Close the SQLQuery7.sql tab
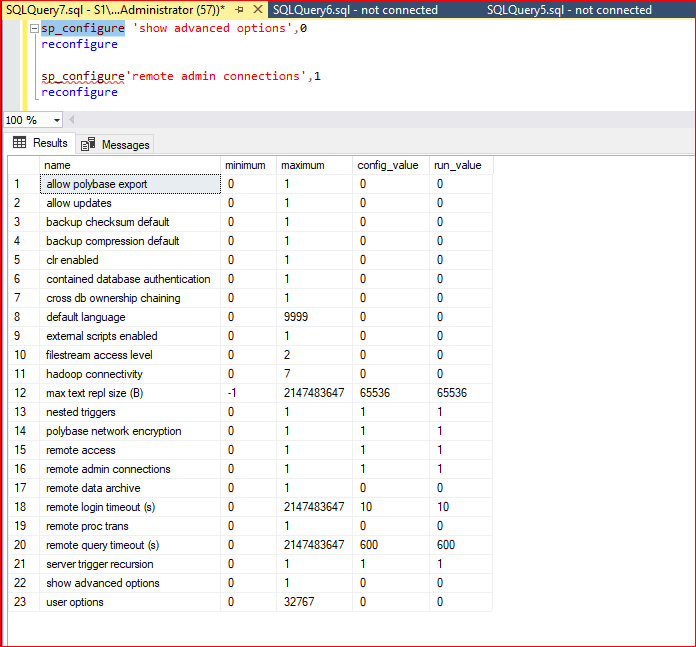This screenshot has height=647, width=696. (x=257, y=10)
